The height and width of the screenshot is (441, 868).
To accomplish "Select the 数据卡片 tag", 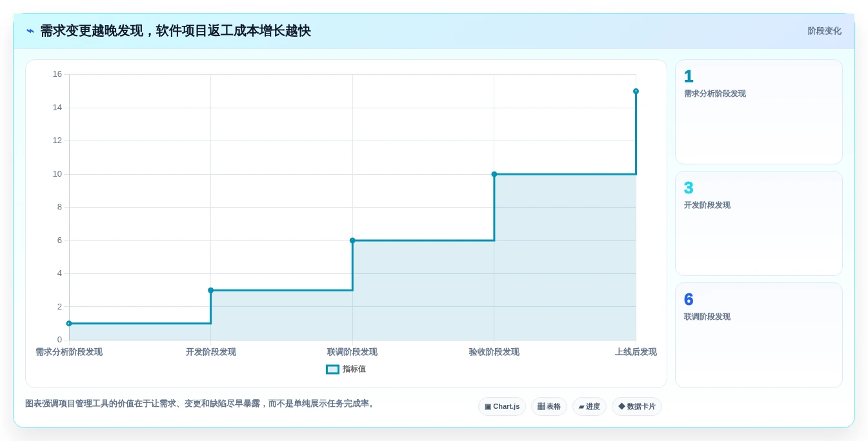I will click(637, 407).
